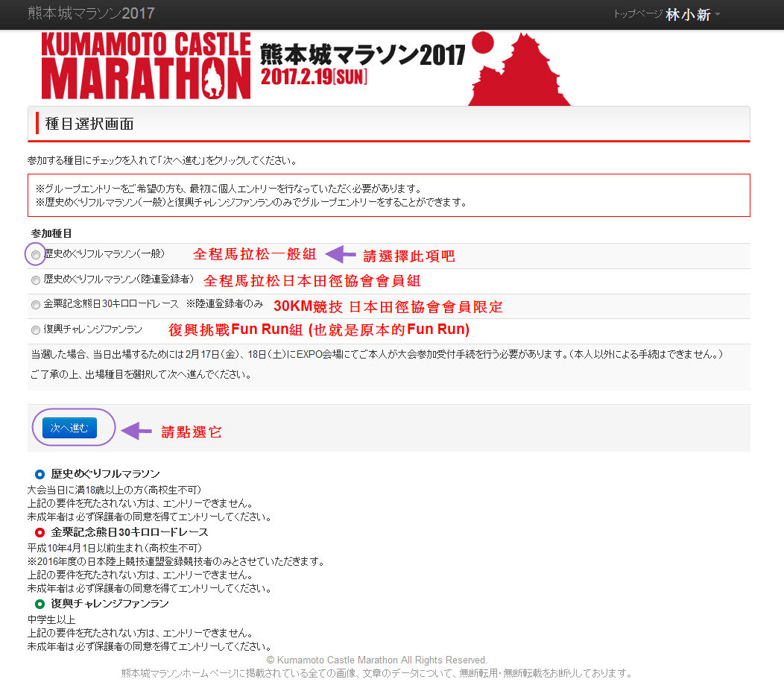Click the 次へ進む button

(69, 428)
